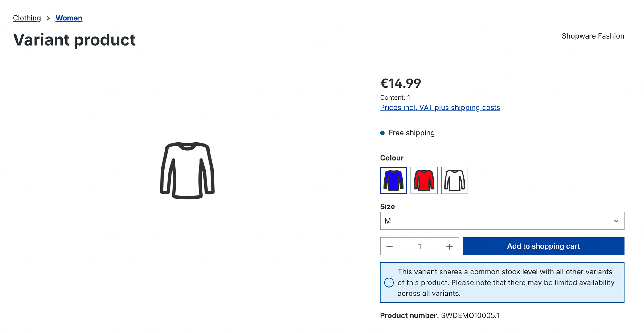Click the Shopware Fashion manufacturer name

click(x=593, y=36)
